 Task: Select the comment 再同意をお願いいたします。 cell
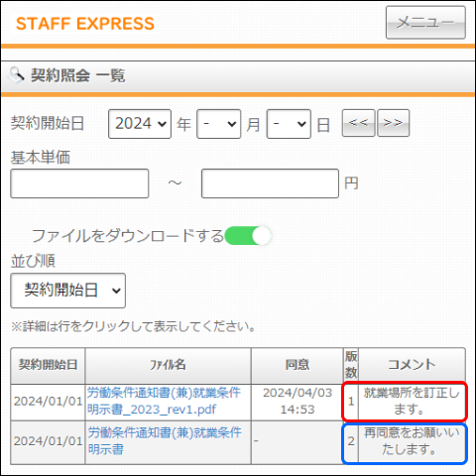click(412, 441)
